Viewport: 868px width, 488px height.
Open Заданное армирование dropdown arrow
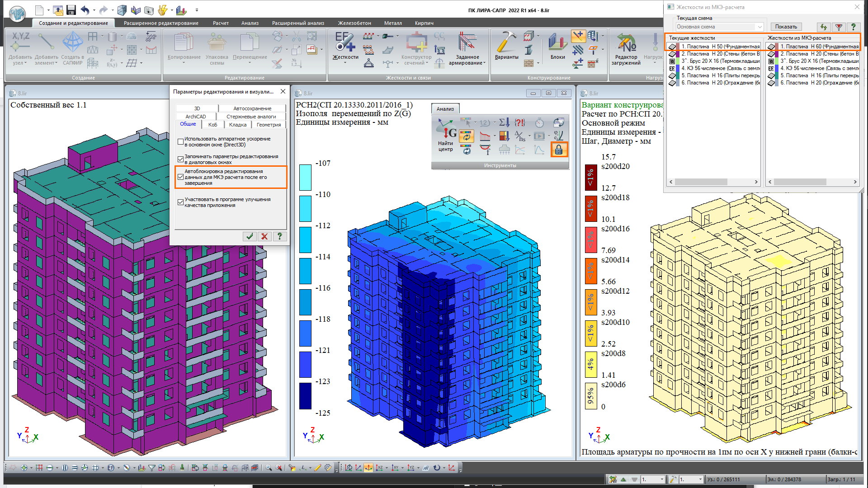coord(484,63)
